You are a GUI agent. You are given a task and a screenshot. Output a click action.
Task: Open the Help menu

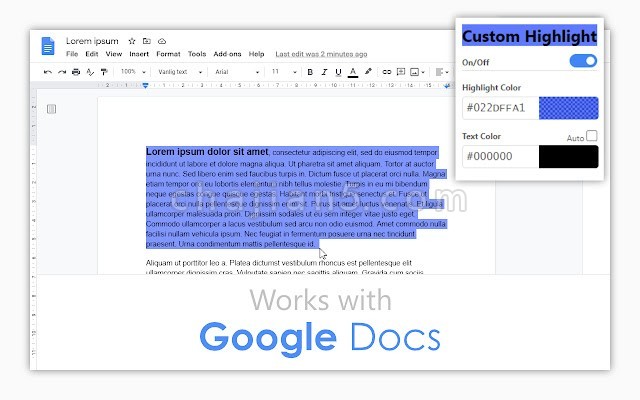point(256,54)
